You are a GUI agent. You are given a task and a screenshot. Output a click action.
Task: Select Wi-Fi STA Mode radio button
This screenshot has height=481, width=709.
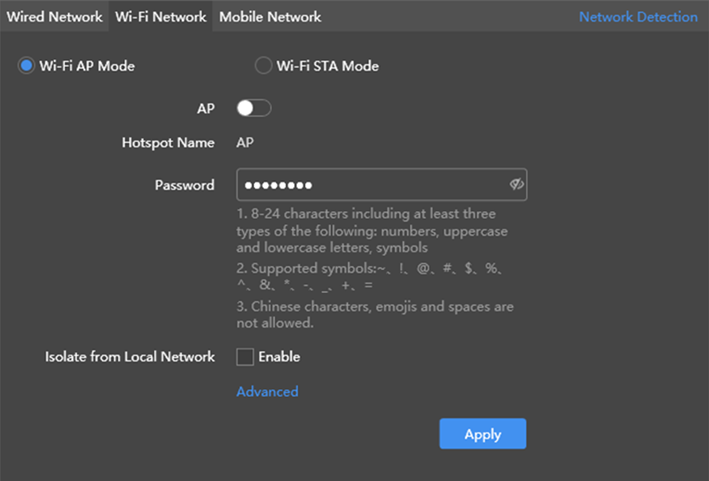(x=263, y=66)
